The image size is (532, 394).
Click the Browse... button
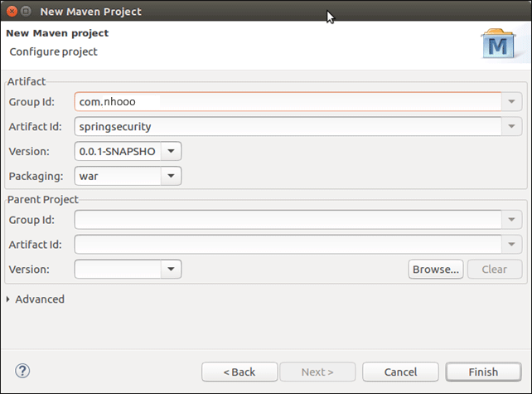[436, 270]
